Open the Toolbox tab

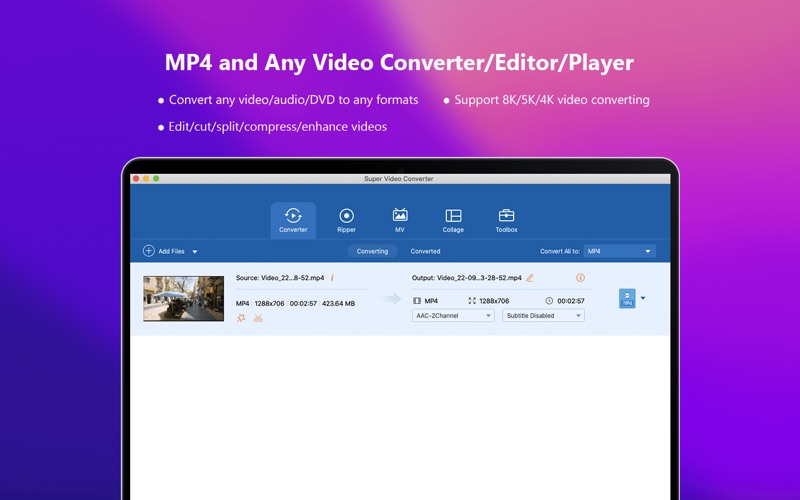point(506,220)
